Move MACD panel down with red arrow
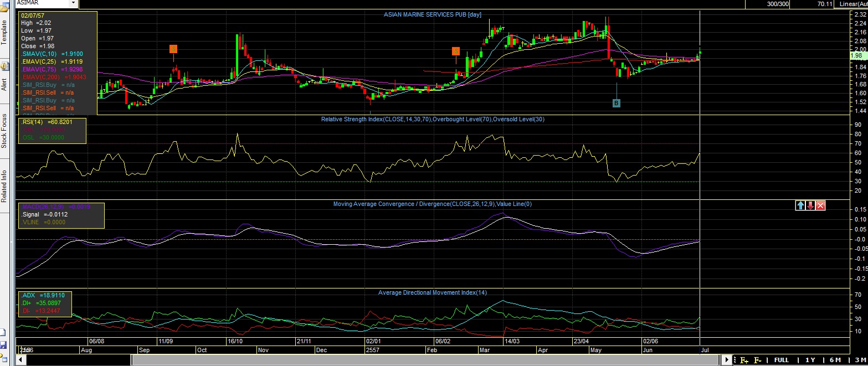This screenshot has width=868, height=366. (x=810, y=205)
